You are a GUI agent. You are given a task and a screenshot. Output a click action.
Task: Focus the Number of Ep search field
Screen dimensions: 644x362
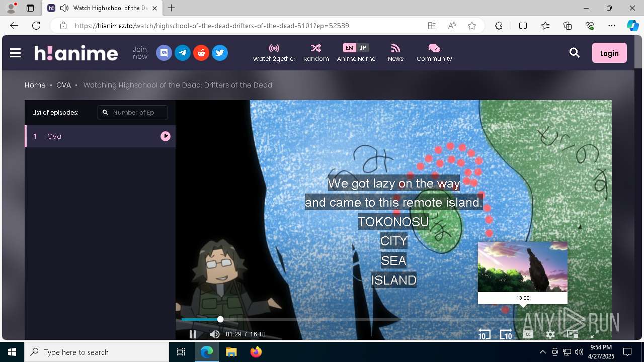[x=133, y=113]
